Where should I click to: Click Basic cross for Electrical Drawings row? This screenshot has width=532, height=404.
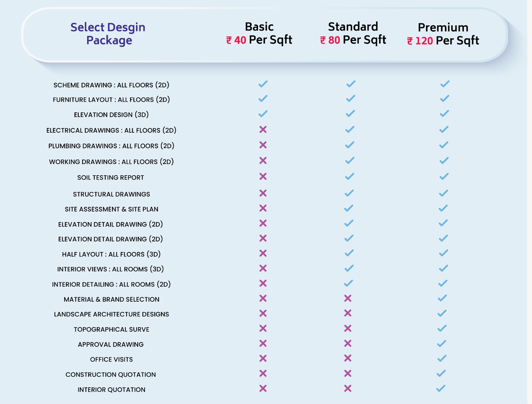coord(263,129)
